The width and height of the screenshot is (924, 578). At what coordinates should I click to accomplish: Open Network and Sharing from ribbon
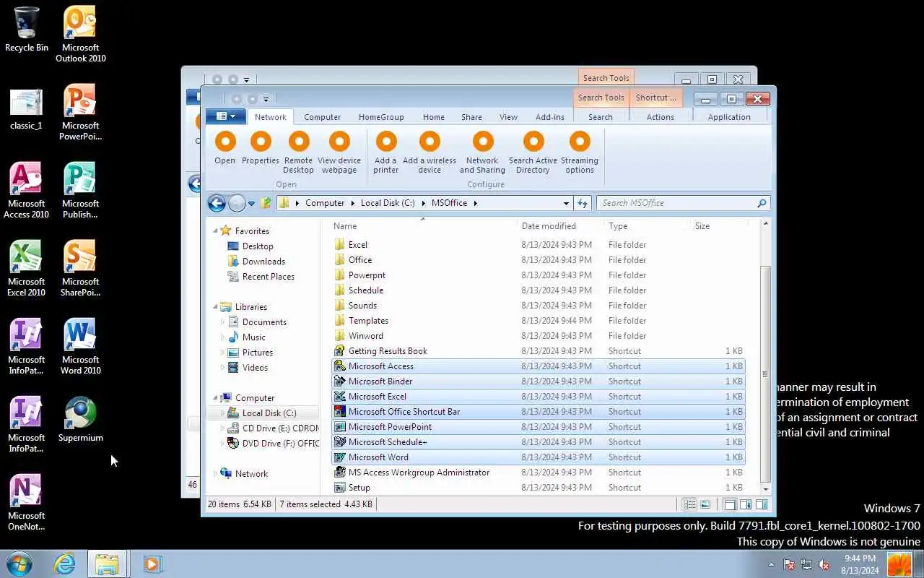[x=482, y=142]
